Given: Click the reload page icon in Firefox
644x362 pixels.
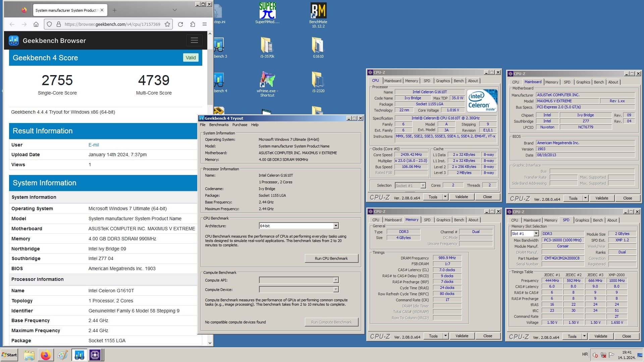Looking at the screenshot, I should point(180,24).
